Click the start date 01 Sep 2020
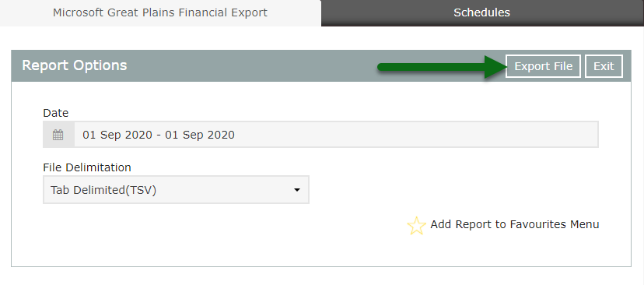The width and height of the screenshot is (644, 285). pyautogui.click(x=117, y=135)
